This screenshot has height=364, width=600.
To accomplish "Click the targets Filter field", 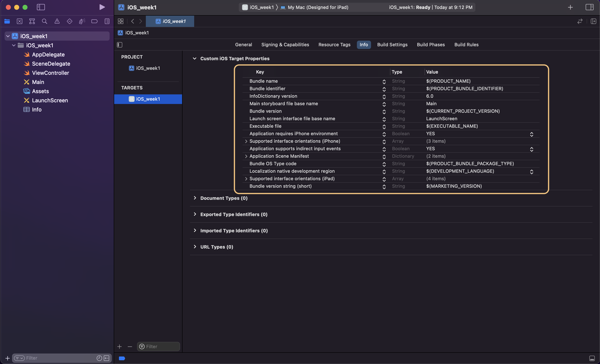I will point(161,346).
